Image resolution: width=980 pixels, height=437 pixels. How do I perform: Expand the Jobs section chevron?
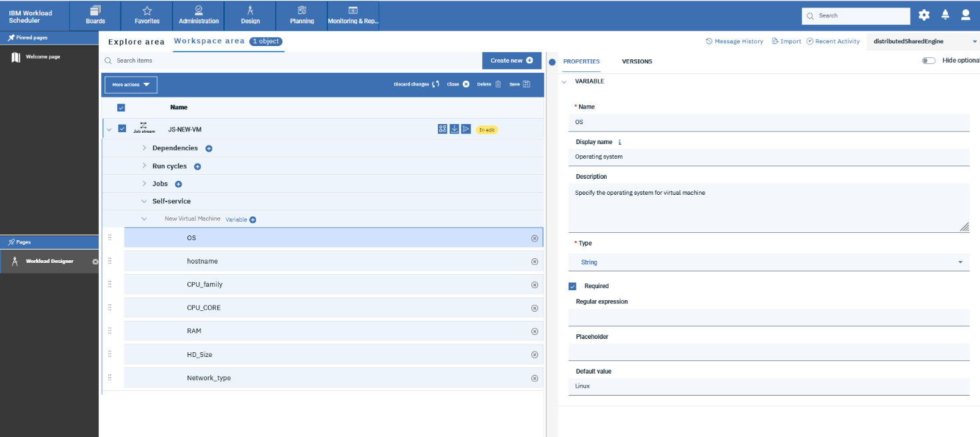click(144, 184)
